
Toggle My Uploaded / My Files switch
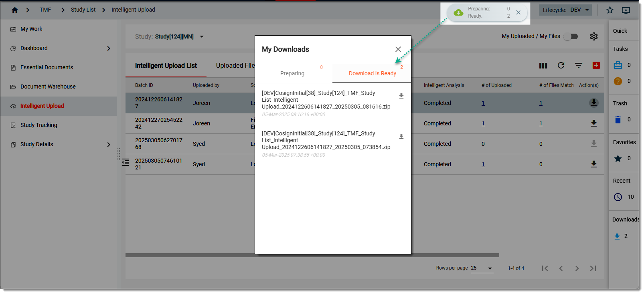click(571, 36)
